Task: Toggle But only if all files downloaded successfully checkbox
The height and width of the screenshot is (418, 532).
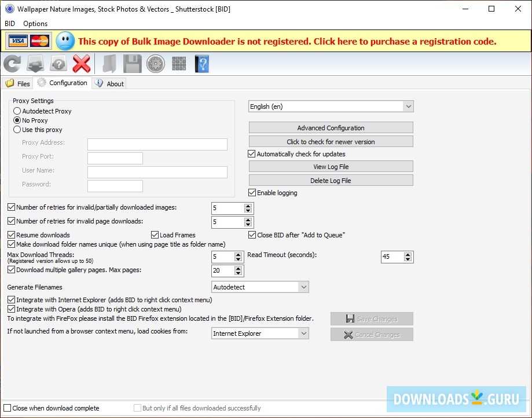Action: pyautogui.click(x=137, y=408)
